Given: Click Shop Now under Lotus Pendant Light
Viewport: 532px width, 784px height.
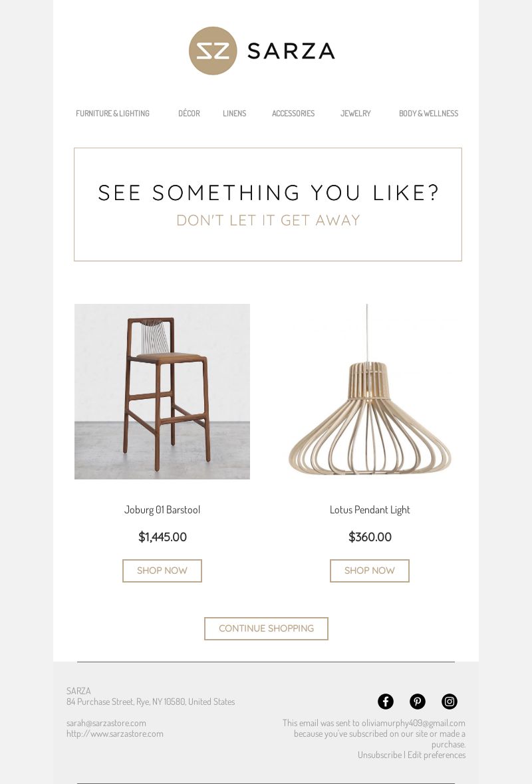Looking at the screenshot, I should (370, 571).
